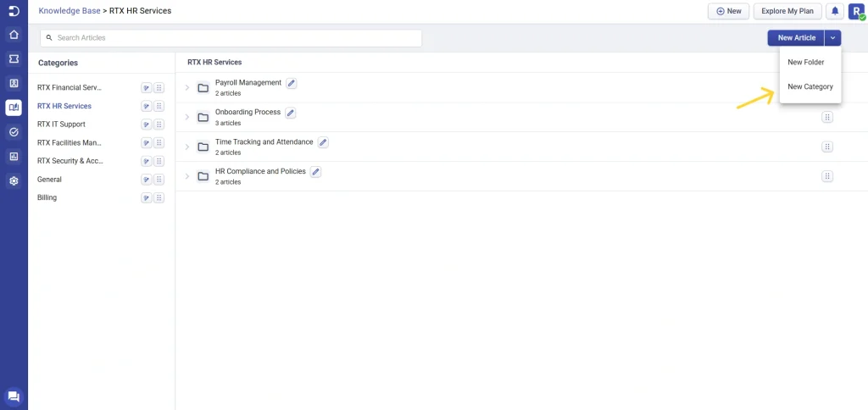The height and width of the screenshot is (410, 868).
Task: Go to the Knowledge Base breadcrumb link
Action: click(x=70, y=11)
